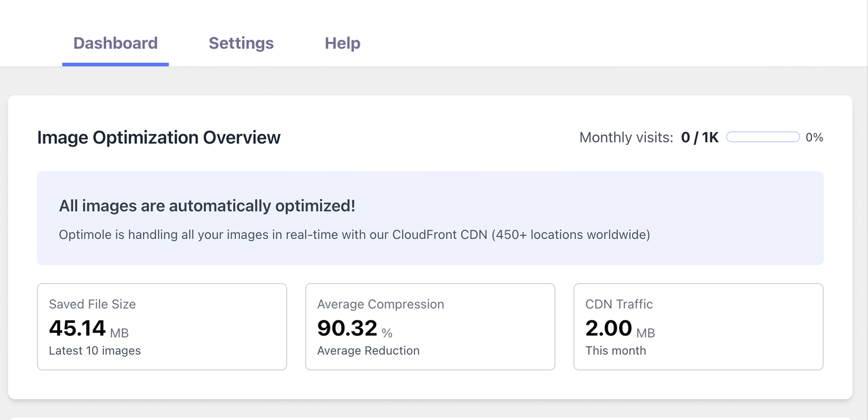Click the Monthly visits label
This screenshot has height=420, width=868.
click(x=626, y=138)
